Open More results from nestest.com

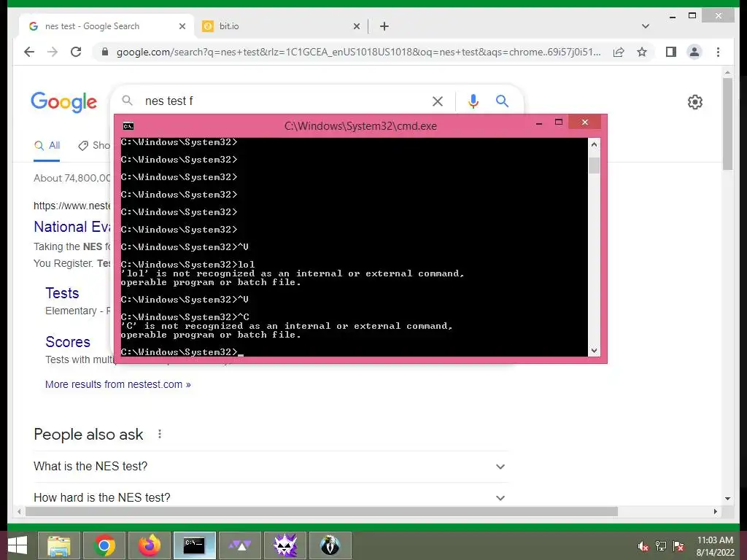pyautogui.click(x=117, y=384)
